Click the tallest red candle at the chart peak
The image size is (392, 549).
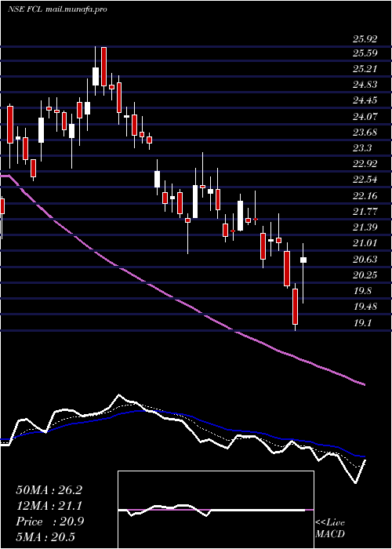103,67
